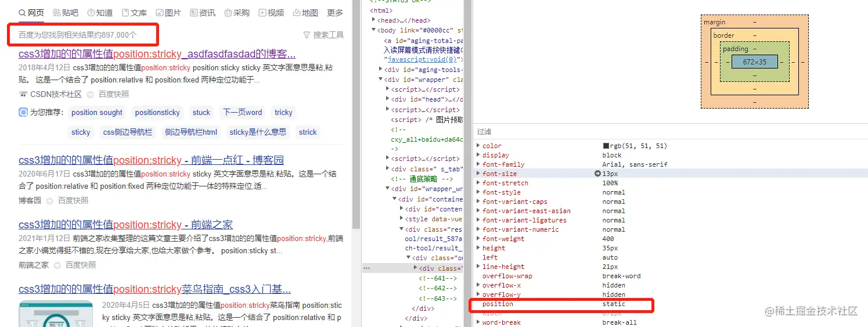Click the funnel icon beside 搜索工具

[307, 35]
